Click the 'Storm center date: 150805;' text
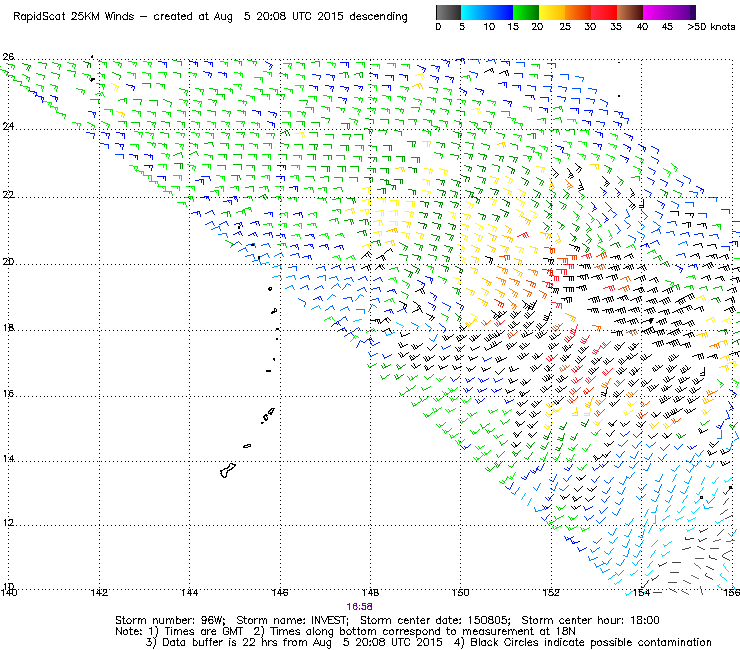This screenshot has width=740, height=650. coord(435,620)
